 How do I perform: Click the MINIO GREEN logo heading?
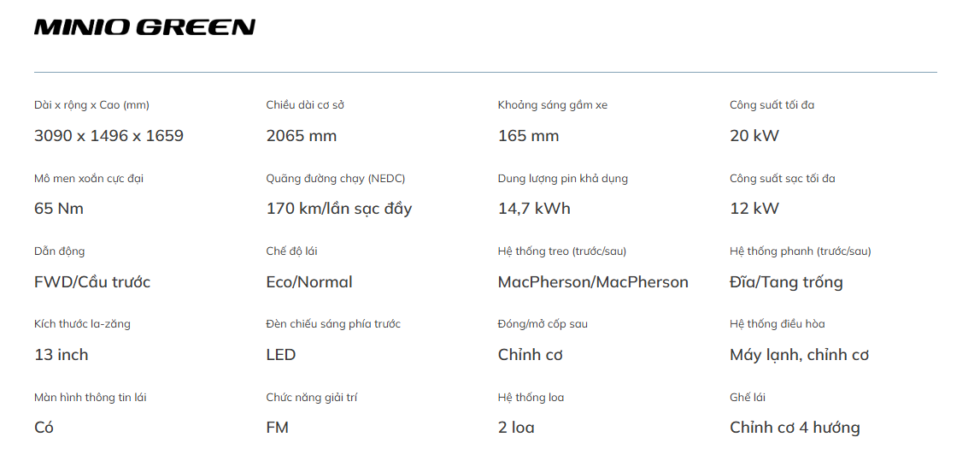click(x=144, y=27)
